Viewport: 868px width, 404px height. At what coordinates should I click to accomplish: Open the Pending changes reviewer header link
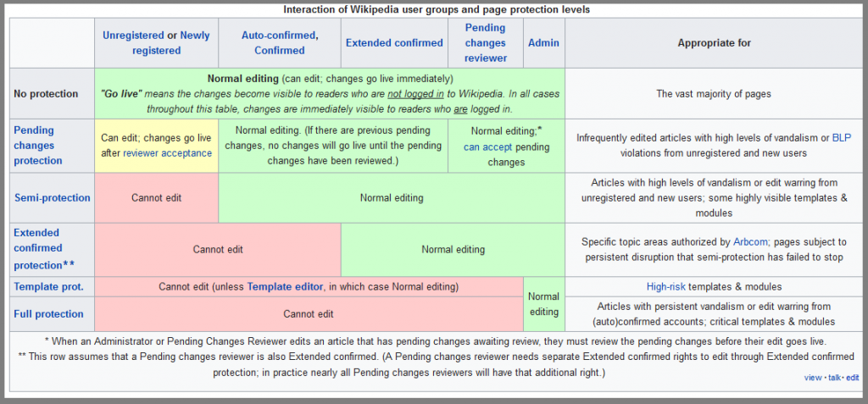point(486,42)
